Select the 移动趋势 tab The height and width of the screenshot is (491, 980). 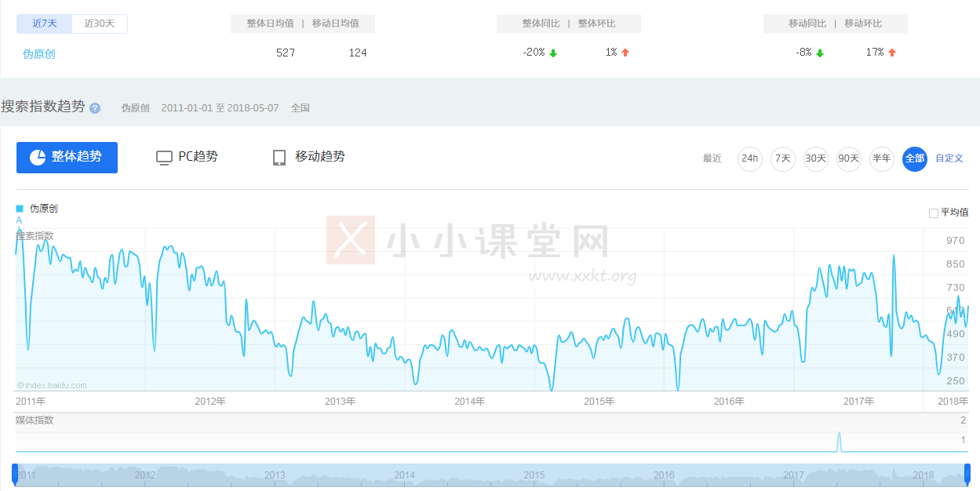click(309, 157)
